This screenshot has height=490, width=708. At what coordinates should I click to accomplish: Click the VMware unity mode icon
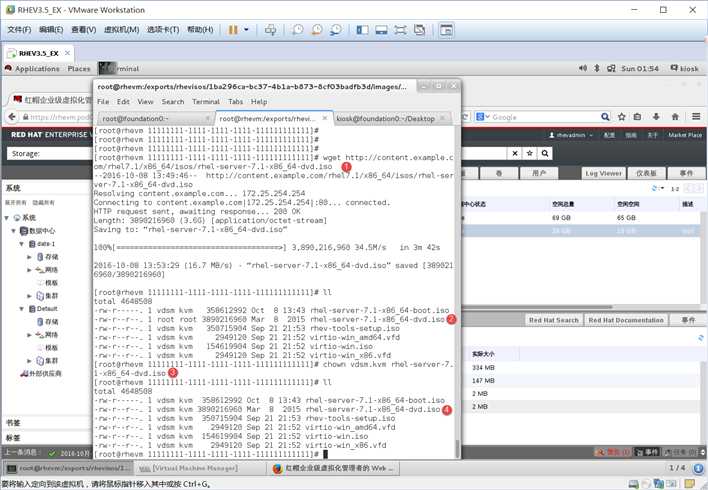(419, 30)
